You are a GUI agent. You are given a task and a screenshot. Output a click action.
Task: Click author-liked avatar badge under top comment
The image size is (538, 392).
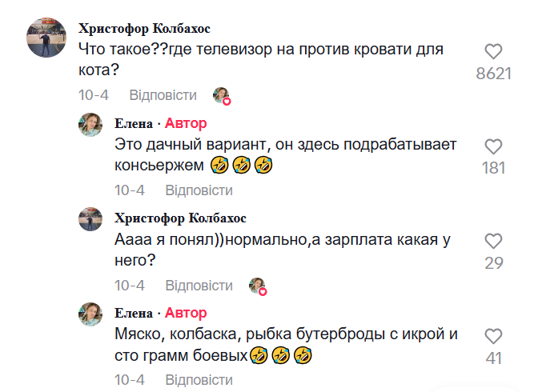pyautogui.click(x=222, y=96)
